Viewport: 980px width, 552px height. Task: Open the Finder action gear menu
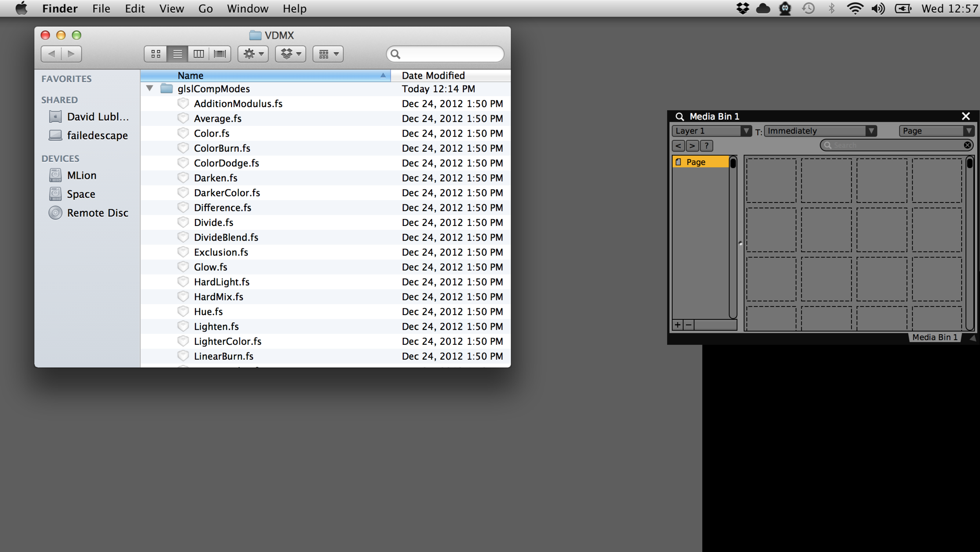253,54
